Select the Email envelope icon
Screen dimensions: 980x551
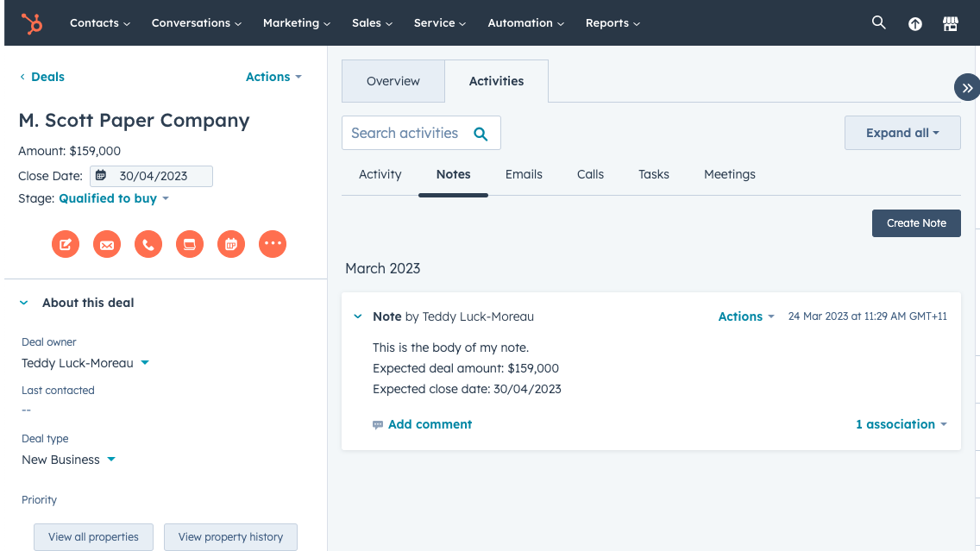107,244
